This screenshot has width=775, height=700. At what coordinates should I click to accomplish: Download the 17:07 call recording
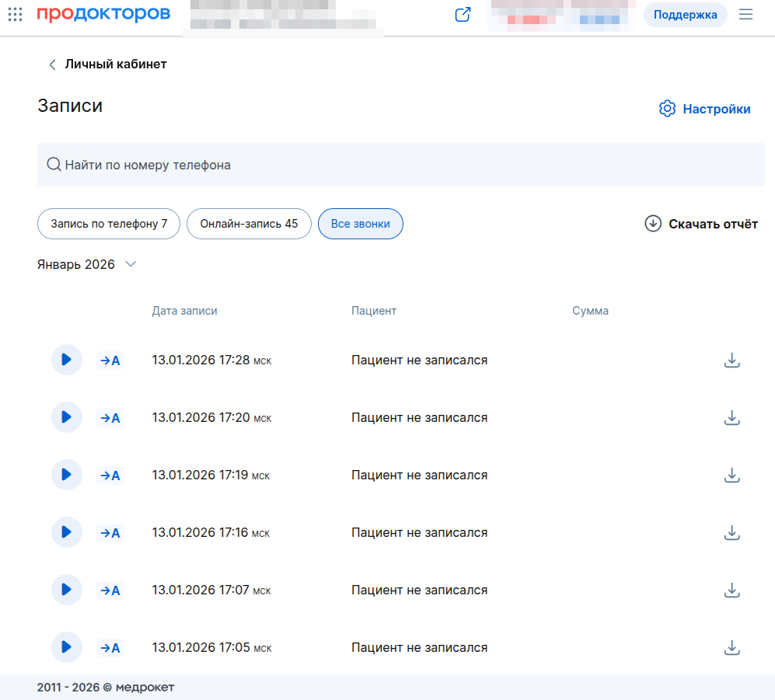point(731,590)
